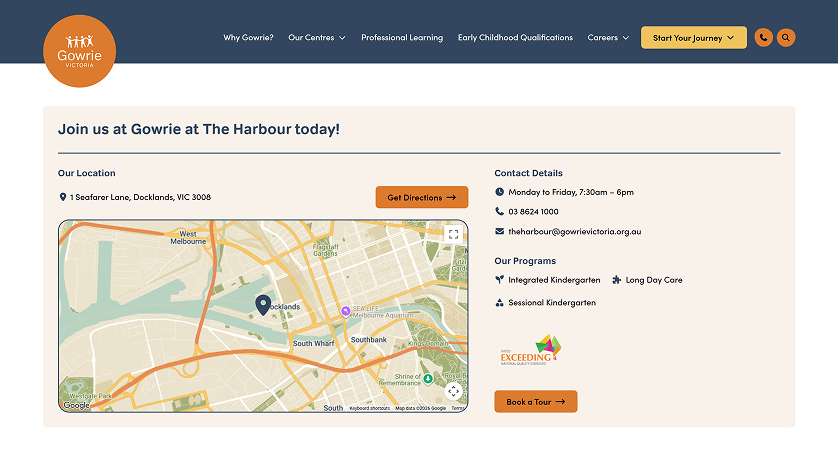
Task: Email theharbour@gowrievictoria.org.au
Action: click(575, 231)
